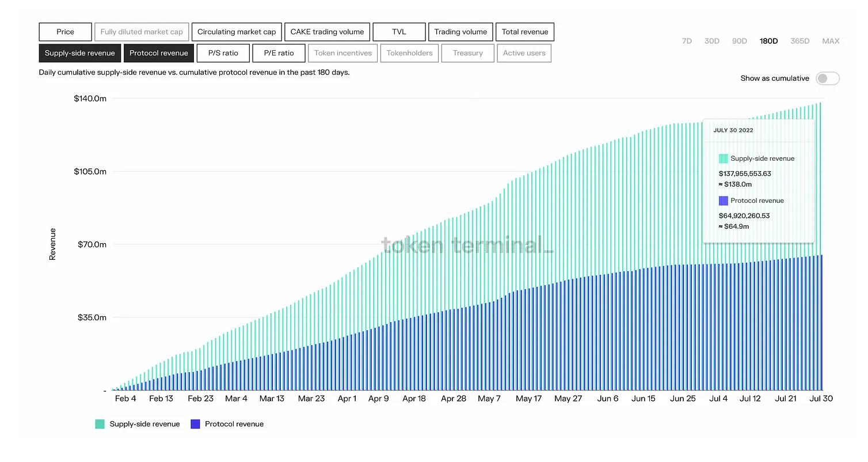Click the Treasury metric button

coord(467,53)
